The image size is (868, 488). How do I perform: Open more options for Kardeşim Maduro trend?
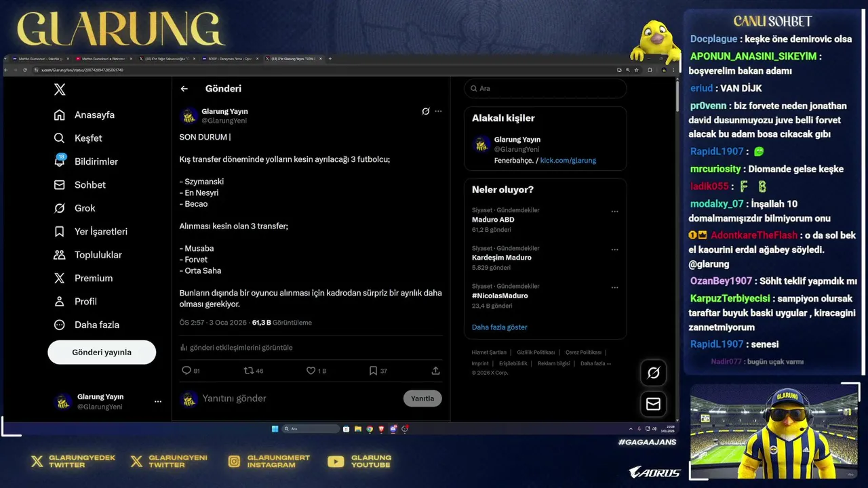click(614, 249)
